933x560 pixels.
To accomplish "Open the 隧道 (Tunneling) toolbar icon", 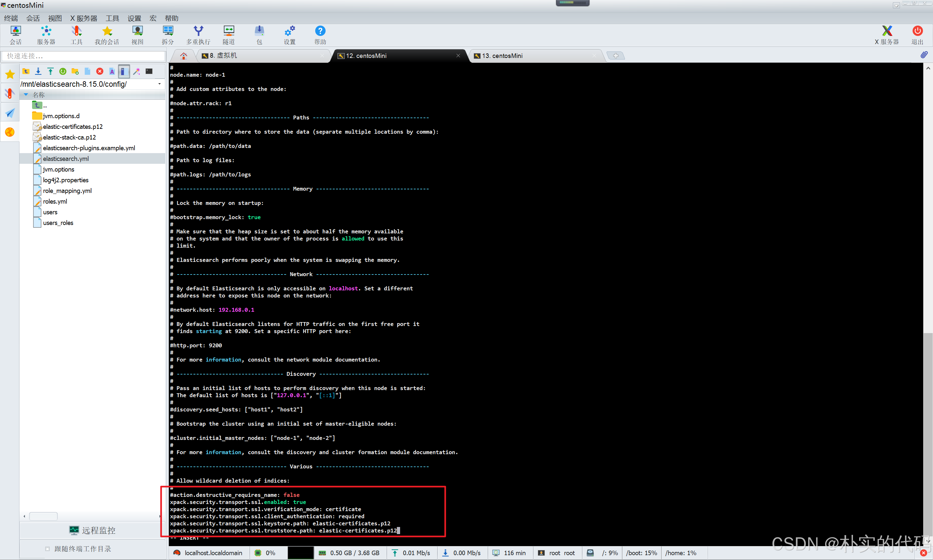I will tap(229, 35).
